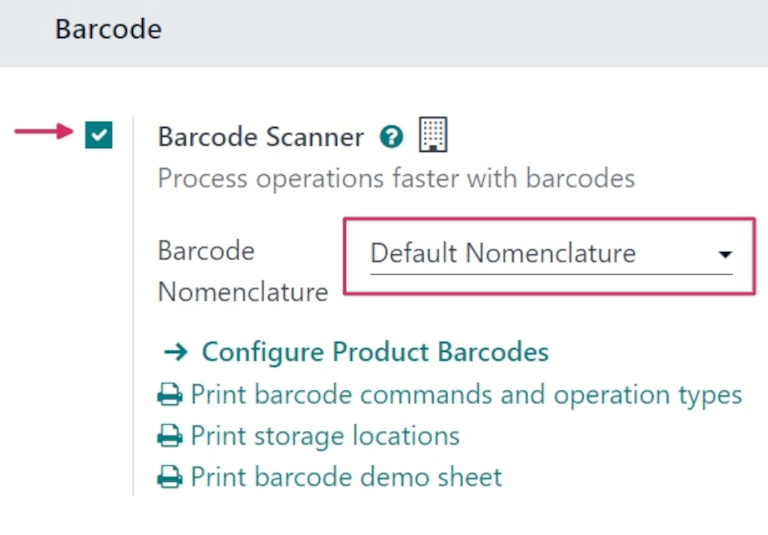Click 'Process operations faster with barcodes' description
The height and width of the screenshot is (535, 768).
pos(396,178)
